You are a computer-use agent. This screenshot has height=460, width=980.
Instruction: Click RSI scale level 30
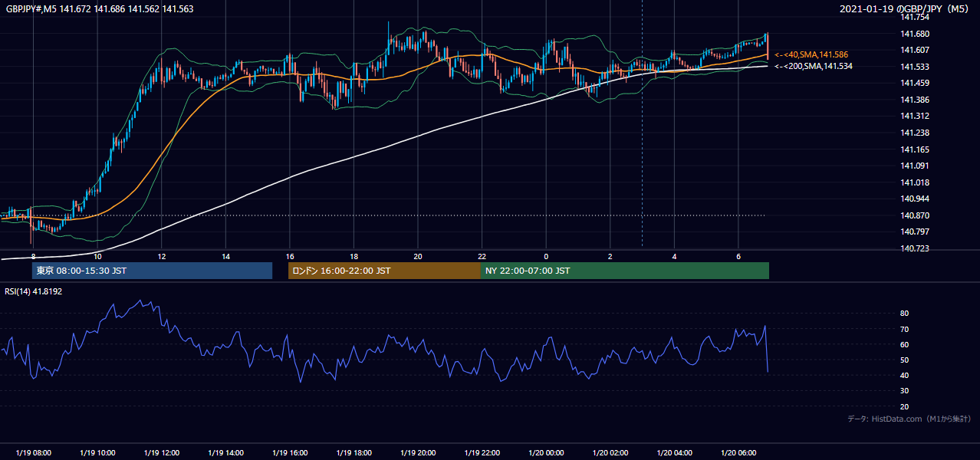tap(905, 391)
